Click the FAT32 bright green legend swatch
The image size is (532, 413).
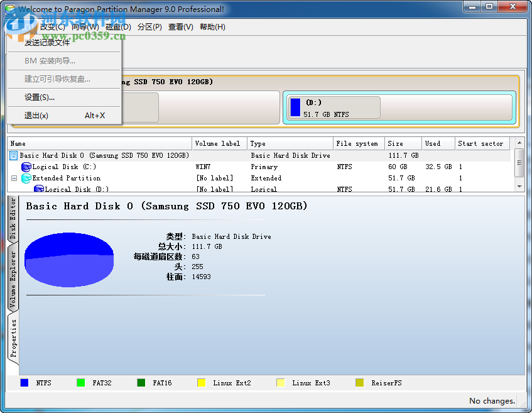point(81,383)
